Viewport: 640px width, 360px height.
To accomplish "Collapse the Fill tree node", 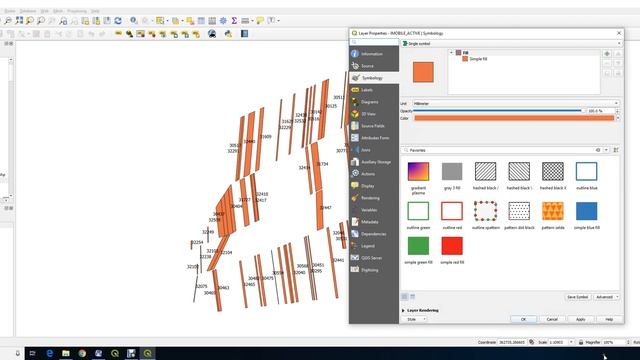I will click(x=451, y=53).
